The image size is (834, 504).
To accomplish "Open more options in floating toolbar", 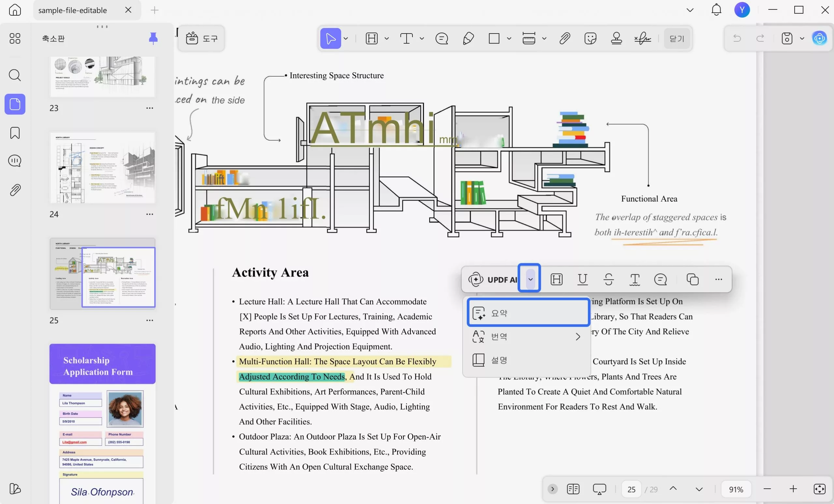I will [x=719, y=279].
